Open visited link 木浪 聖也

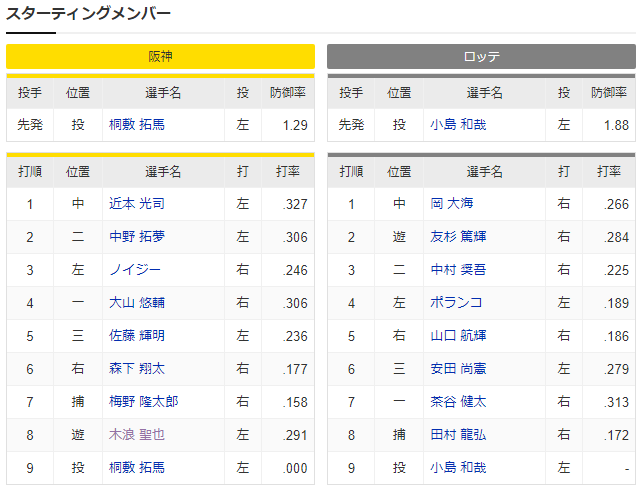pos(137,435)
